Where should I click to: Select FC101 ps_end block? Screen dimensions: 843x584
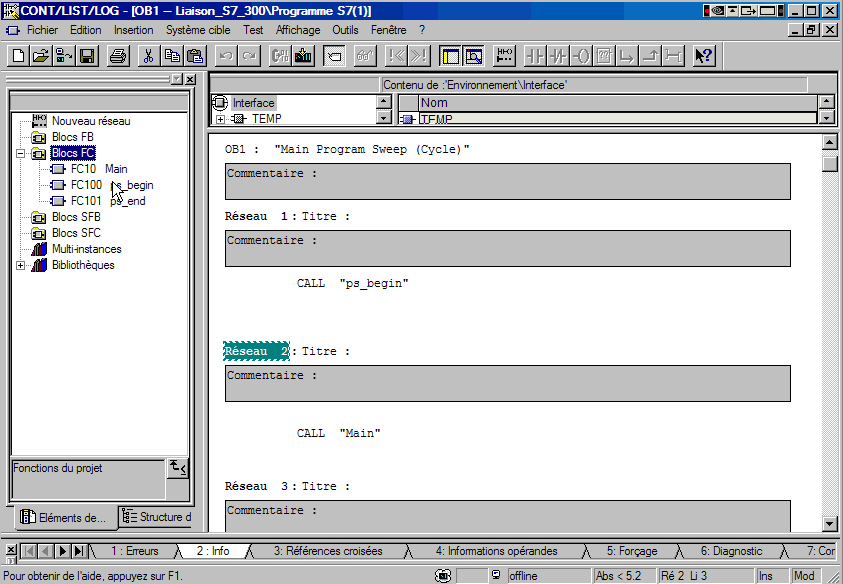[108, 201]
